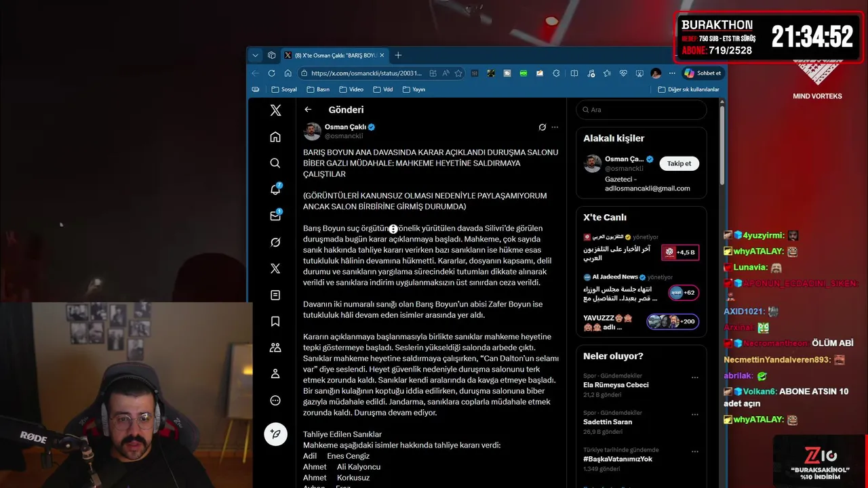Open the post's three-dot more menu
The image size is (868, 488).
click(555, 127)
